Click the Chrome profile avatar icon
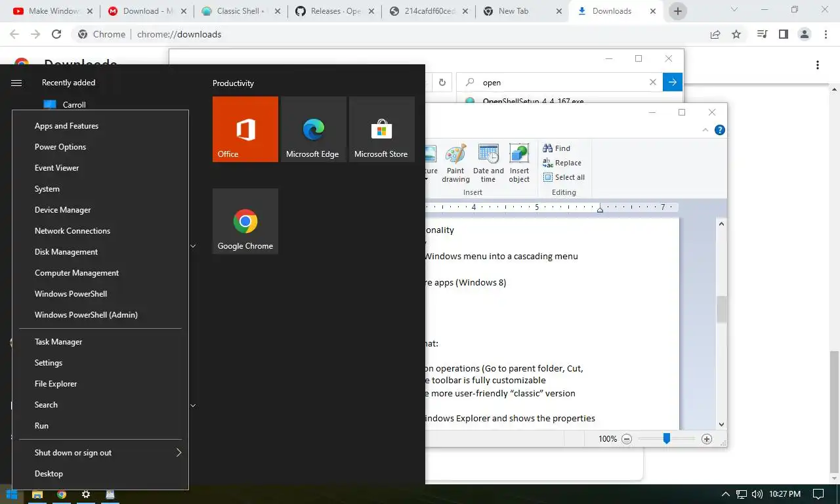This screenshot has height=504, width=840. coord(804,34)
